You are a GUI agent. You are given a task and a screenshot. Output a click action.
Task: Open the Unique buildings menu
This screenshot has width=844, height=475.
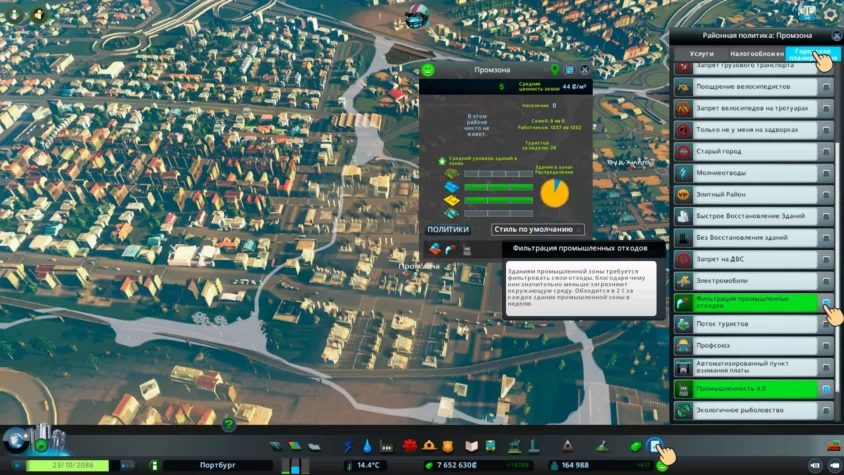534,446
